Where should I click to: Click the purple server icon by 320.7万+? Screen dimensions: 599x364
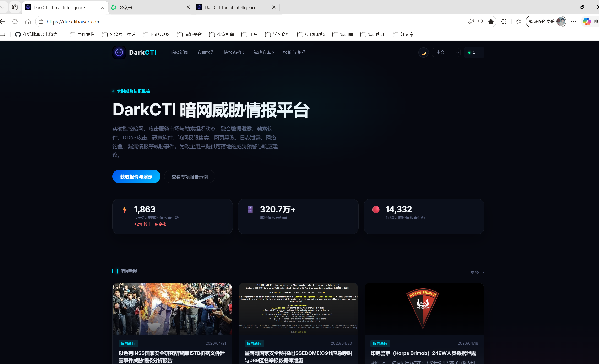coord(250,210)
